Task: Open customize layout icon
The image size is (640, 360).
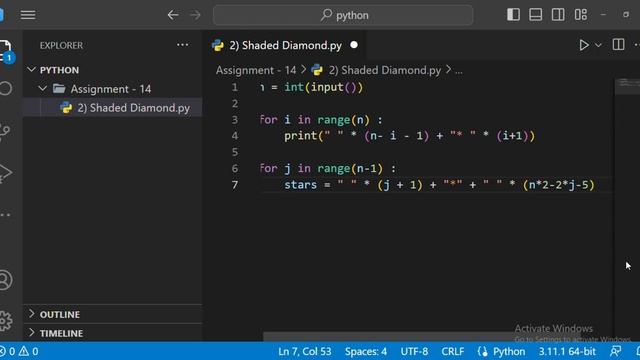Action: [580, 15]
